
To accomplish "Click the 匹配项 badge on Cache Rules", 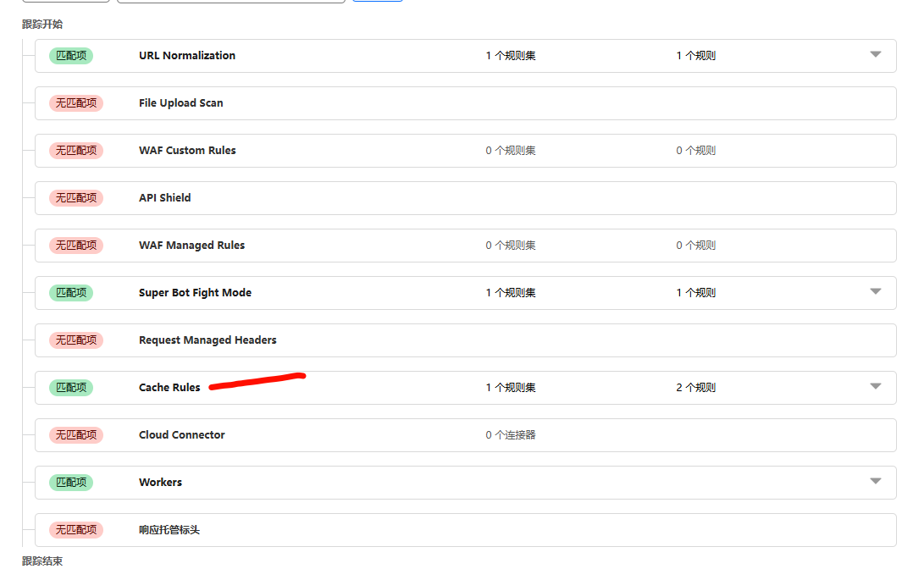I will [70, 388].
